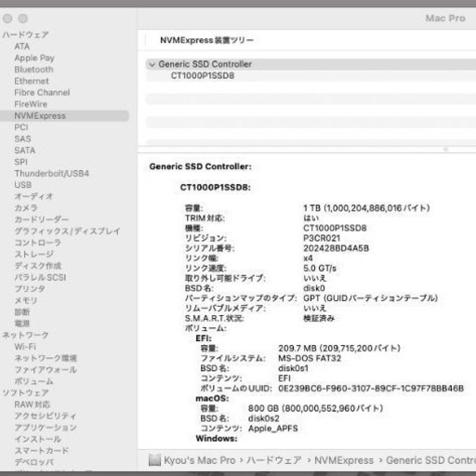Open Apple Pay in the sidebar
Viewport: 476px width, 476px height.
pyautogui.click(x=34, y=58)
